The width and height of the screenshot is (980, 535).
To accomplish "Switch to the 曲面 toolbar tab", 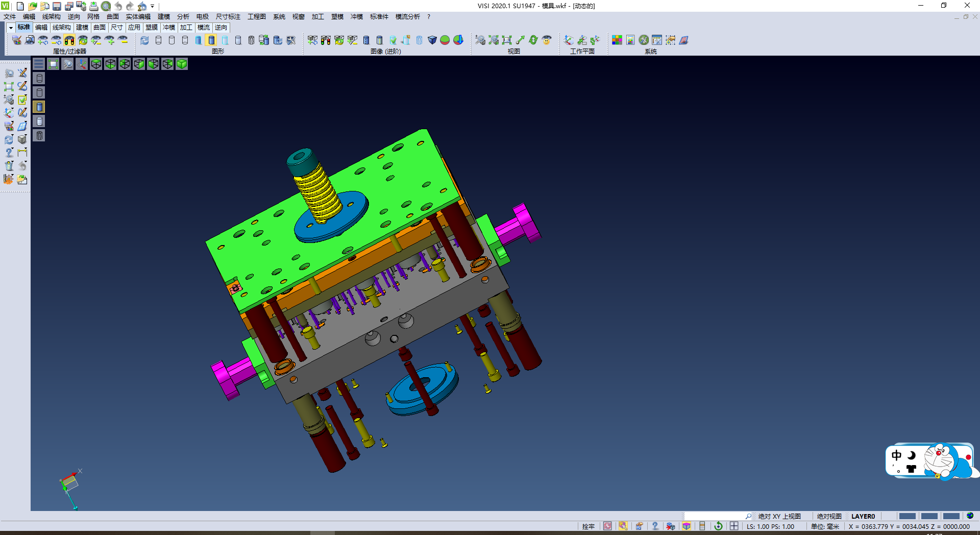I will coord(100,28).
